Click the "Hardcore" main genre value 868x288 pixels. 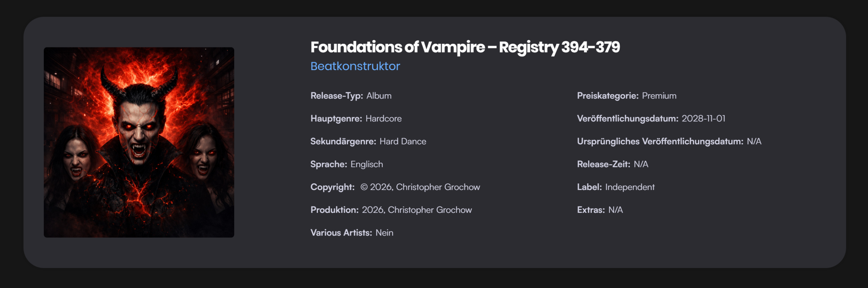pyautogui.click(x=383, y=119)
